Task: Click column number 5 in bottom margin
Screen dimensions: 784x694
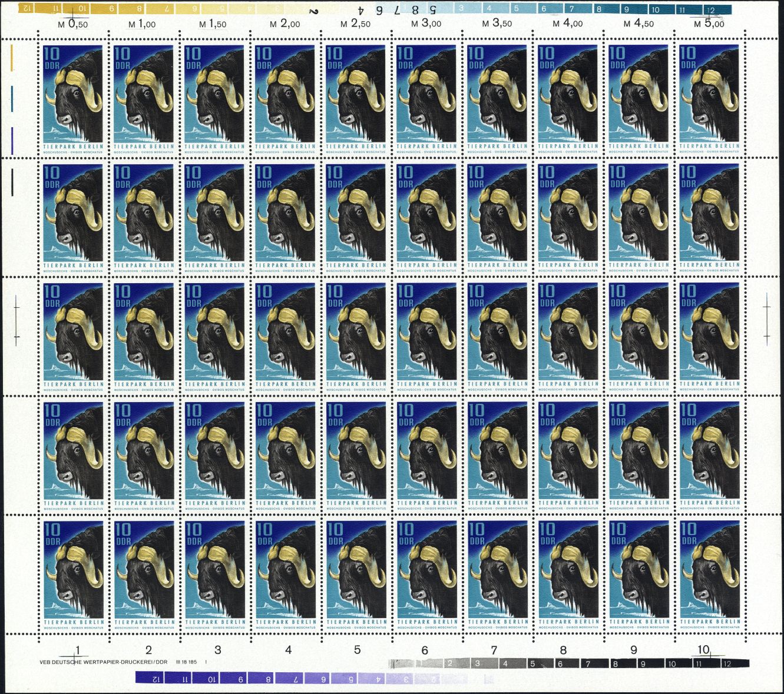Action: click(357, 650)
